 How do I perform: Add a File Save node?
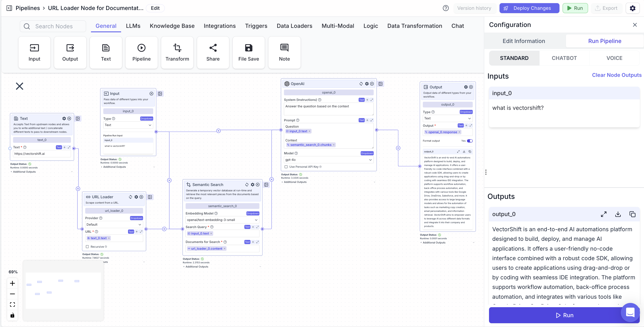pos(248,53)
